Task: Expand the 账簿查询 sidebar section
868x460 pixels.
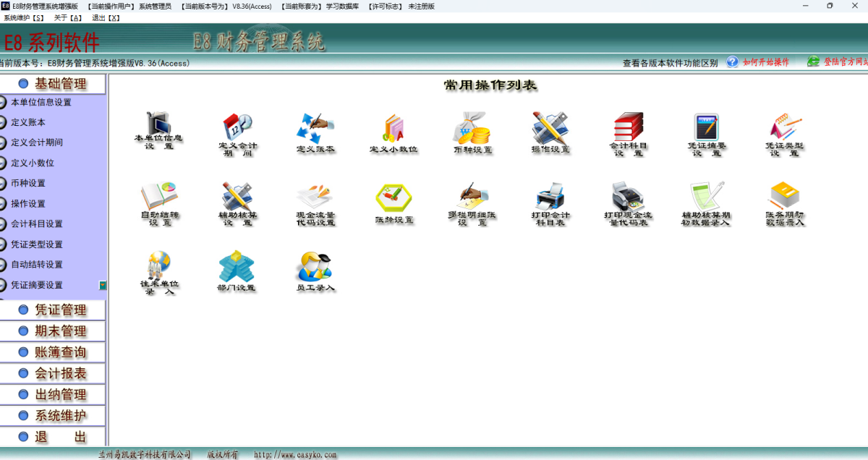Action: pos(61,352)
